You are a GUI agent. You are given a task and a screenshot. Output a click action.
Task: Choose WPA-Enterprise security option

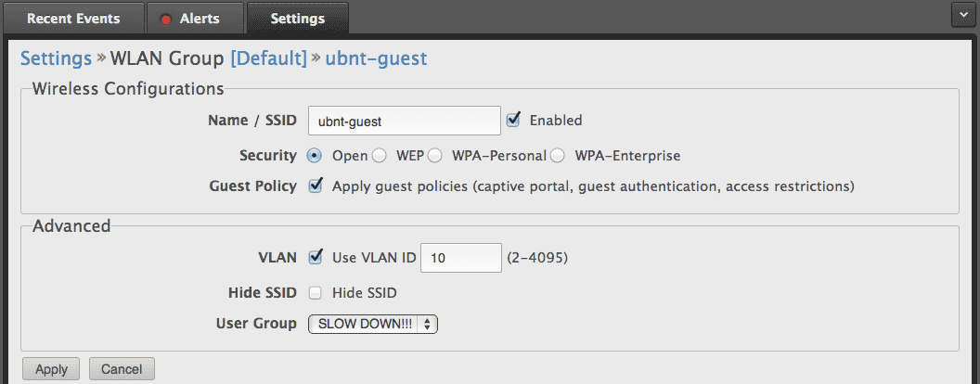[558, 155]
